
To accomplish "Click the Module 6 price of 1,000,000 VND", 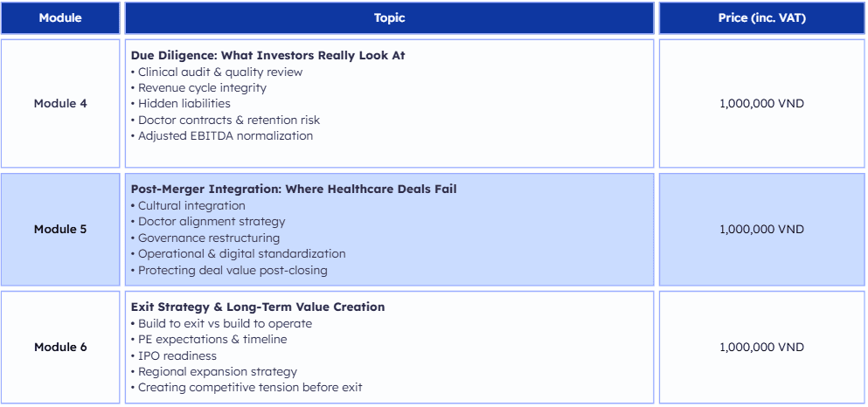I will click(761, 347).
